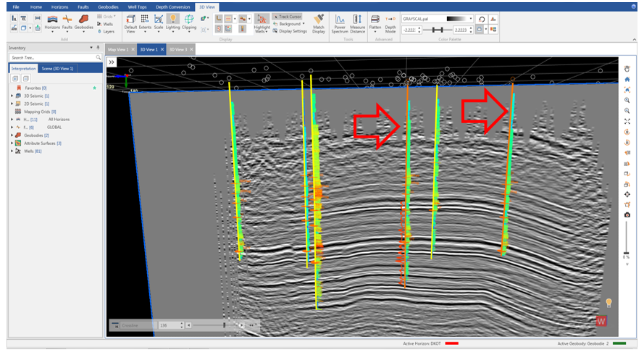
Task: Click the expand-all icon in Inventory tree
Action: (15, 78)
